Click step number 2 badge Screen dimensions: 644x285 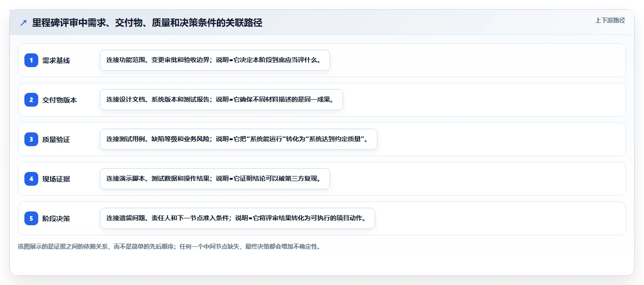click(31, 100)
